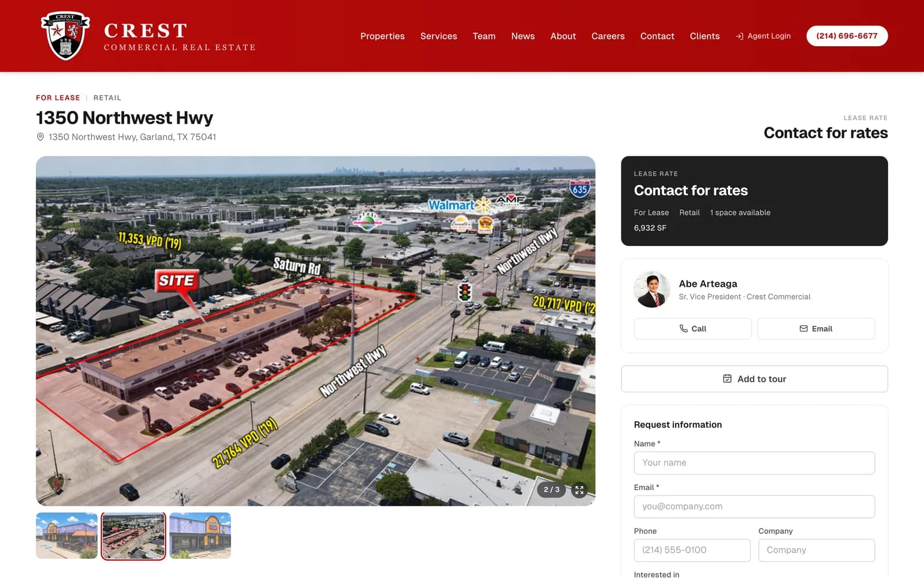
Task: Click the Phone number field
Action: pyautogui.click(x=692, y=550)
